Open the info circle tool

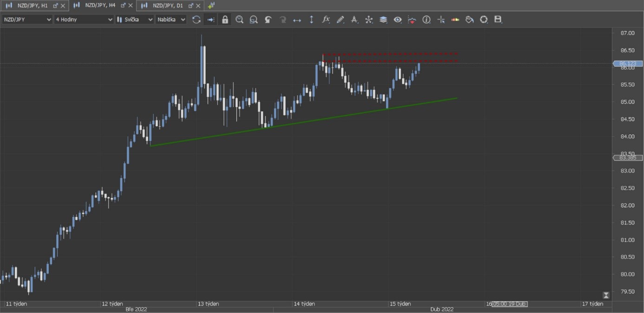[x=426, y=19]
